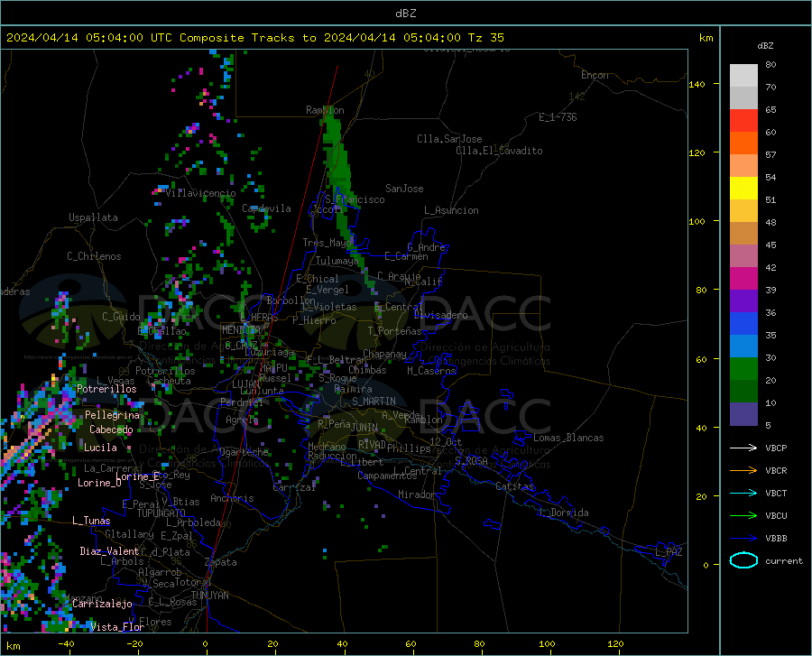The height and width of the screenshot is (656, 812).
Task: Click the Pellegrina label
Action: (113, 415)
